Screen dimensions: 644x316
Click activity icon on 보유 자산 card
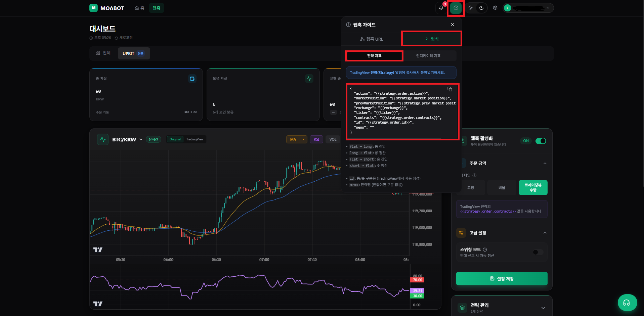click(x=309, y=79)
